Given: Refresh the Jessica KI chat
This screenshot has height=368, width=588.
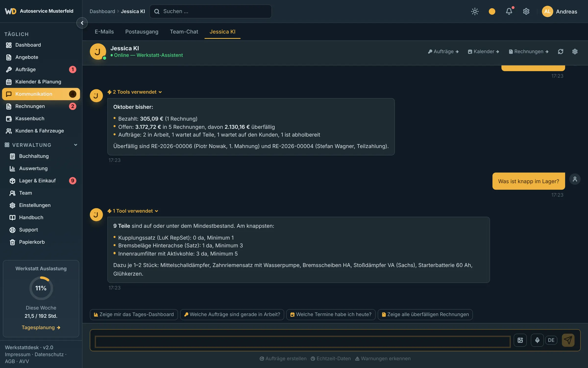Looking at the screenshot, I should pos(561,52).
